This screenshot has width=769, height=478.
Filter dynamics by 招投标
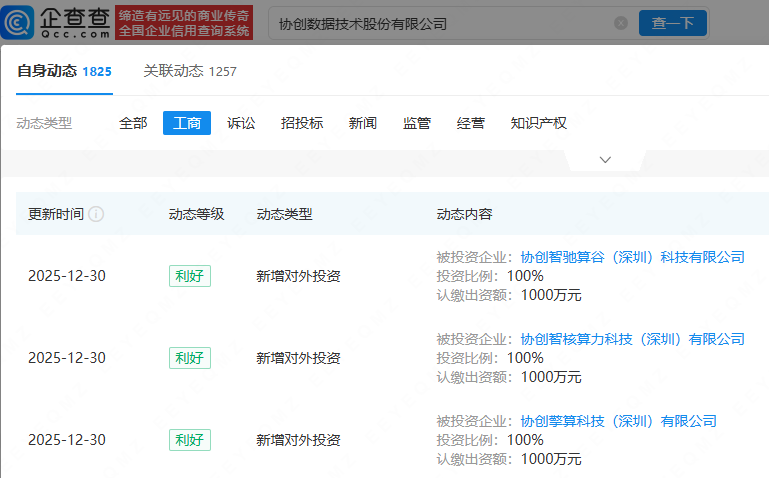tap(302, 123)
